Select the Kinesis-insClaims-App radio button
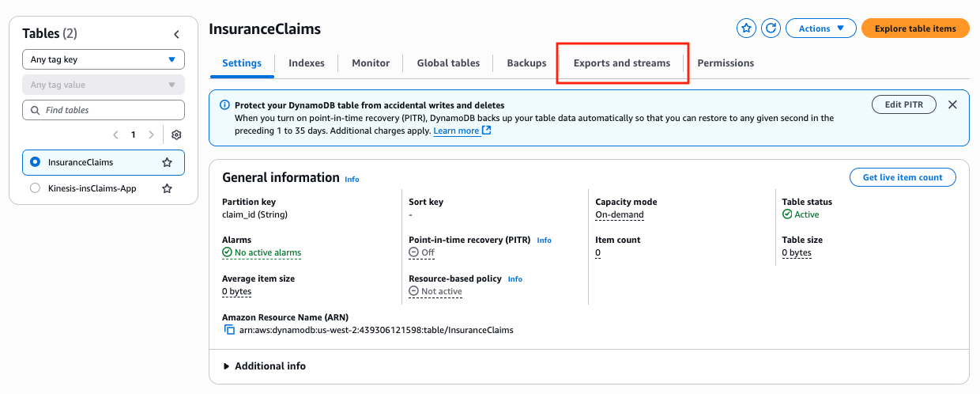This screenshot has width=980, height=394. 35,189
